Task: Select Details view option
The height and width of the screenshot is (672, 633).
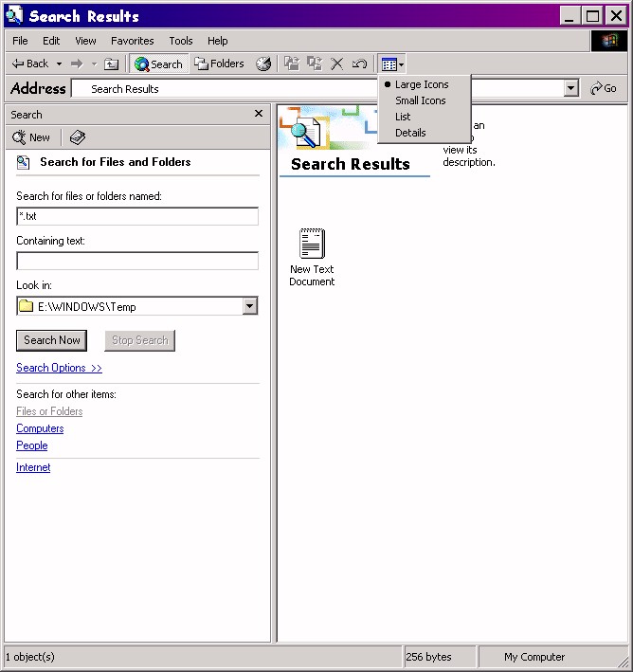Action: click(x=410, y=133)
